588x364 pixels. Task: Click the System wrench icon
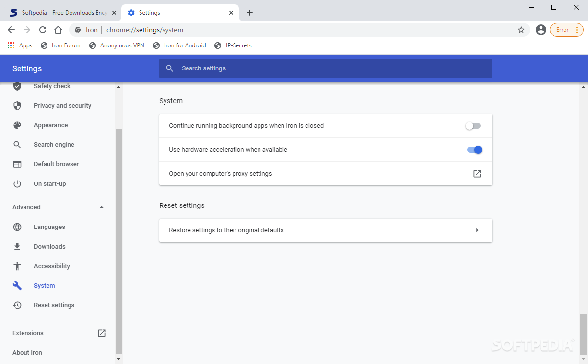[x=17, y=286]
